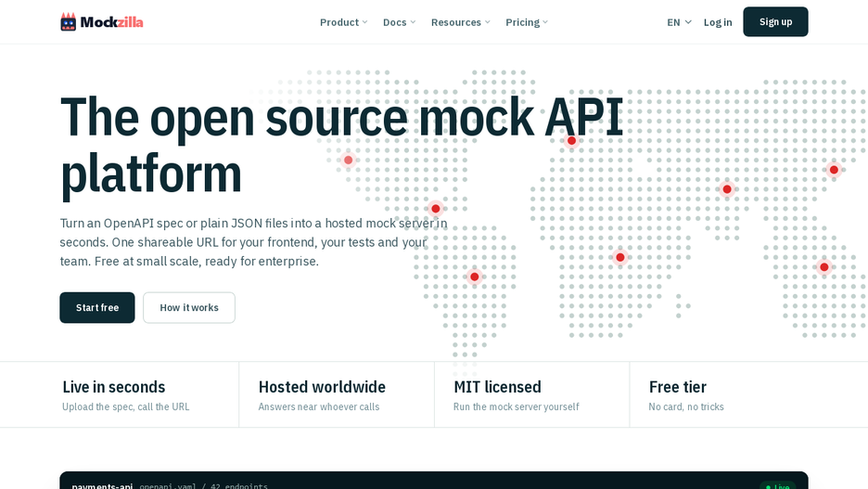Click the chevron next to Pricing
Screen dimensions: 868x489
click(545, 22)
